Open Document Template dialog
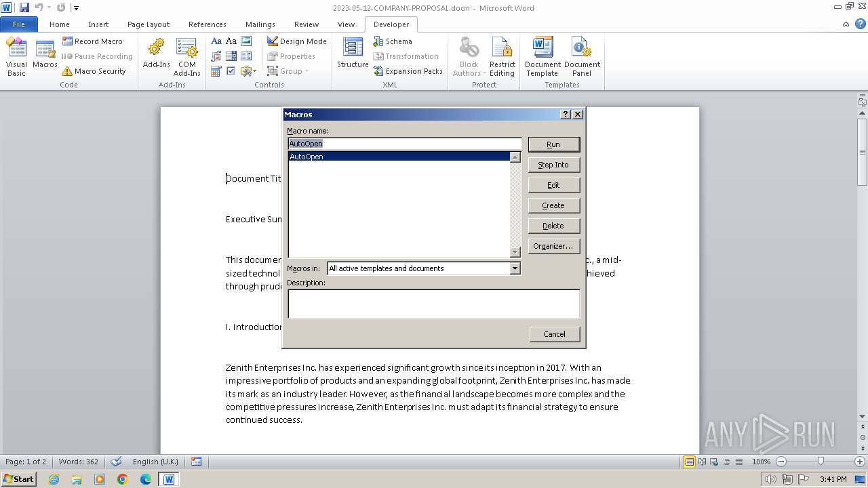 pyautogui.click(x=542, y=57)
